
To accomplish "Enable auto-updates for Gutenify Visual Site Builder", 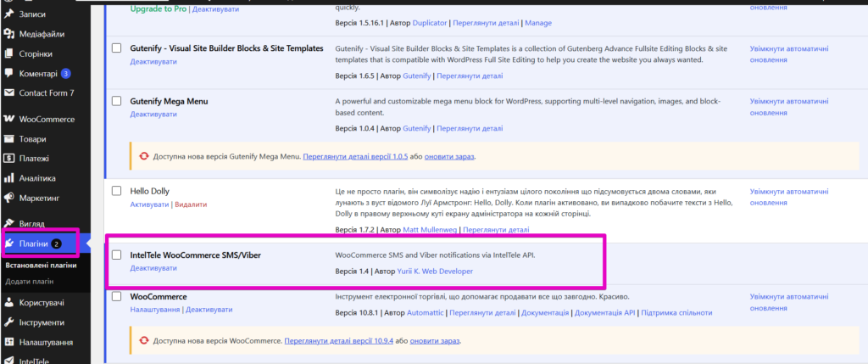I will 789,54.
